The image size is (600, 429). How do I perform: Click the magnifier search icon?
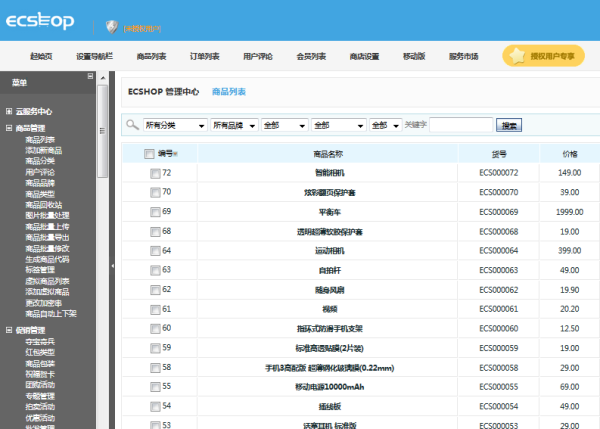pos(132,125)
